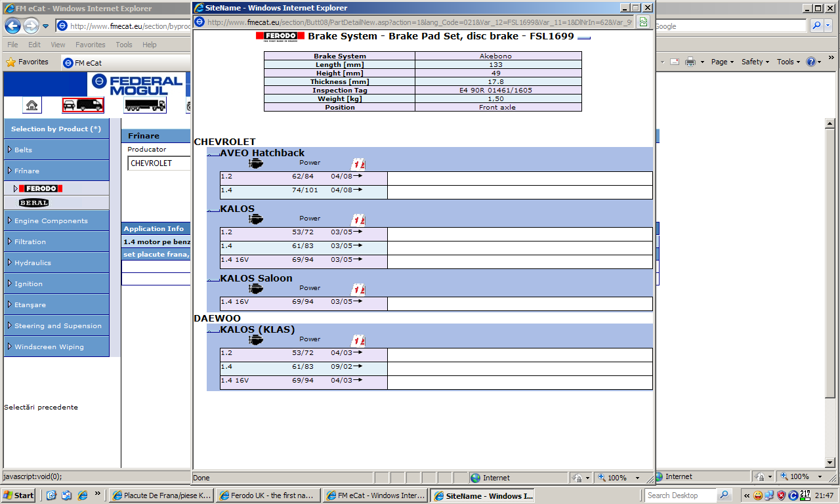840x504 pixels.
Task: Click calendar icon in KALOS Saloon header
Action: (358, 289)
